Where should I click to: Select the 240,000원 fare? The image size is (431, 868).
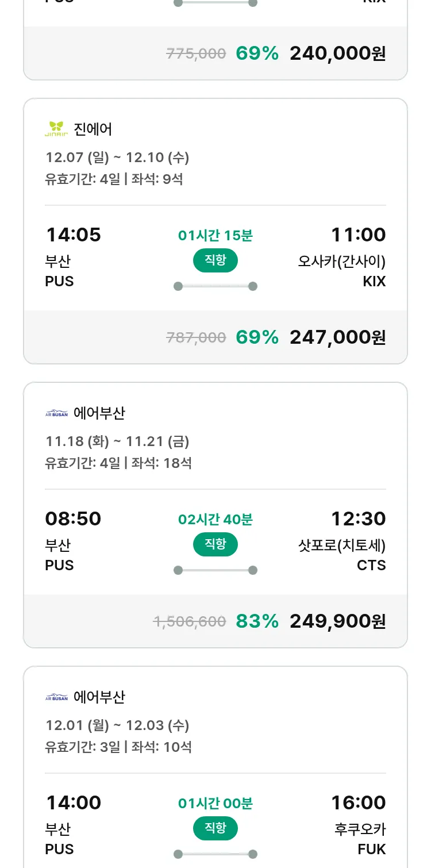tap(337, 53)
